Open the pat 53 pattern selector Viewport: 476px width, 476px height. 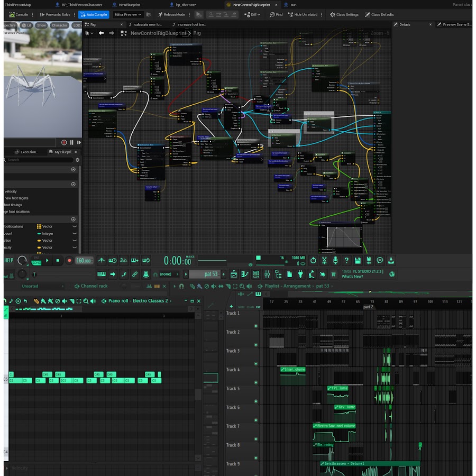[x=205, y=274]
